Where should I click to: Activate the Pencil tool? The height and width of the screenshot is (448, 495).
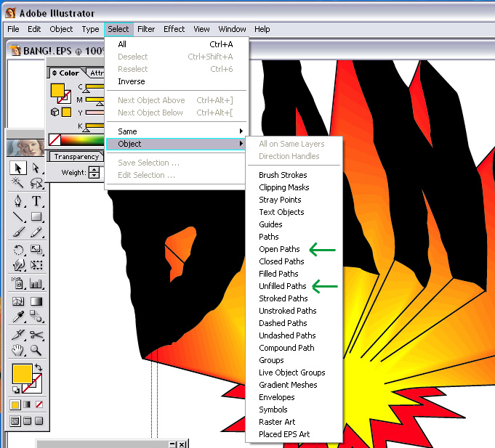coord(36,232)
